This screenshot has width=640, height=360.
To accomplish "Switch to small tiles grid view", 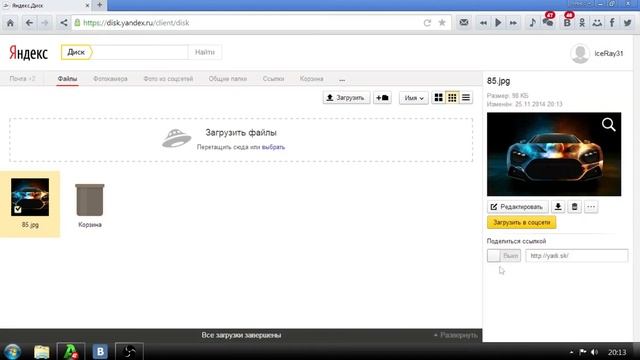I will coord(452,98).
